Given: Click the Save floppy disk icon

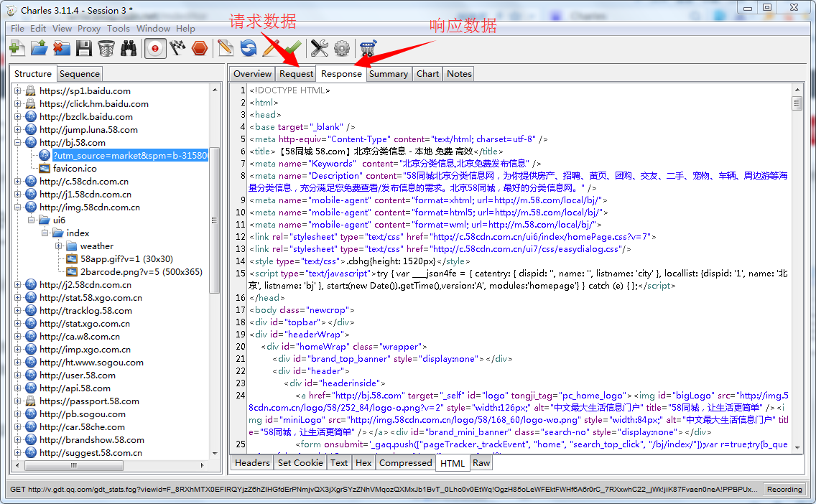Looking at the screenshot, I should 84,48.
